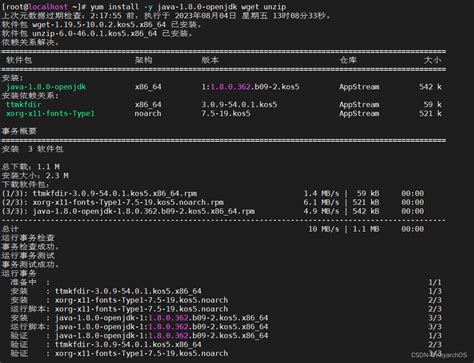Click the 6.1 MB/s download speed
The height and width of the screenshot is (363, 474).
321,202
